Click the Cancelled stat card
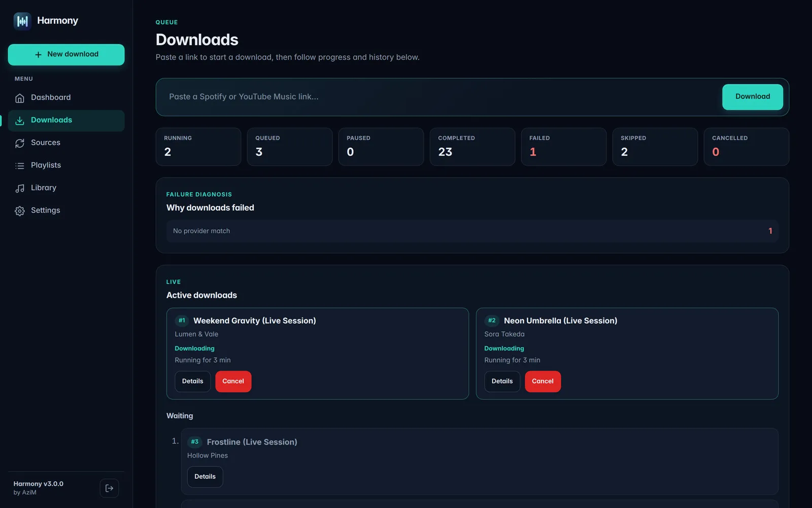812x508 pixels. pos(747,147)
